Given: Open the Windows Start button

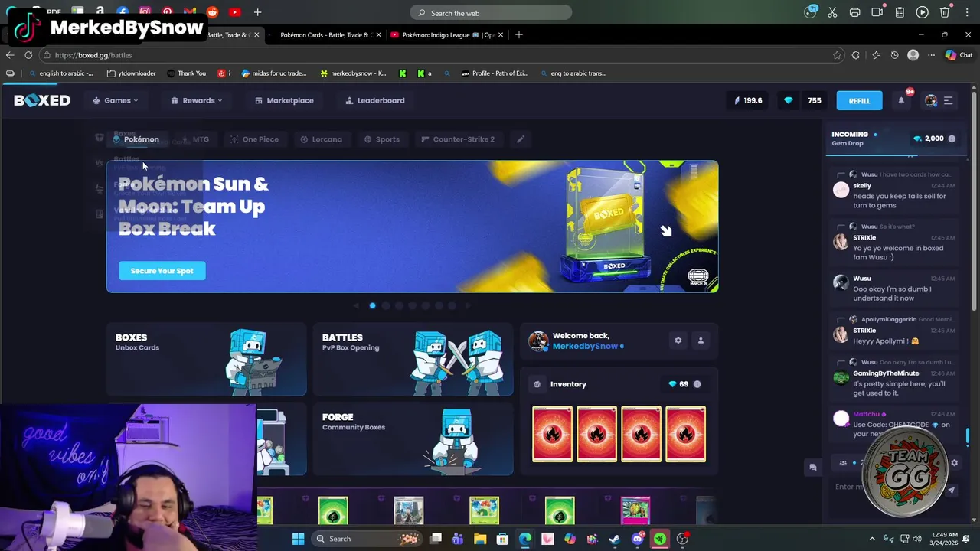Looking at the screenshot, I should 298,539.
